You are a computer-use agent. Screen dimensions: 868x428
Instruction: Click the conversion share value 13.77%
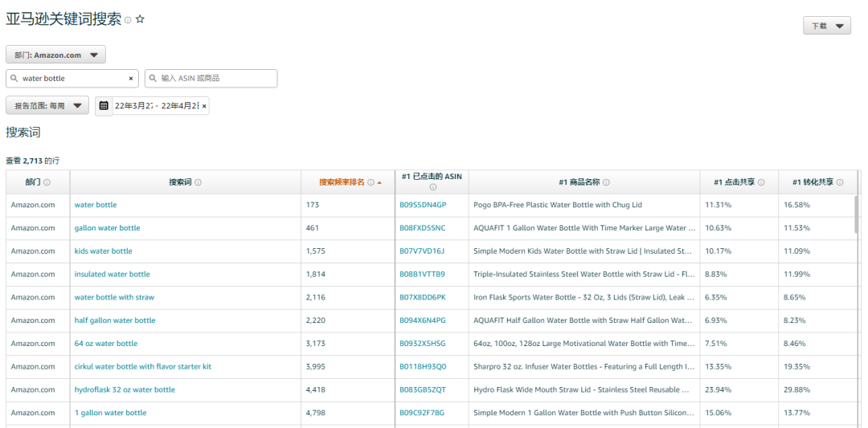[x=795, y=413]
